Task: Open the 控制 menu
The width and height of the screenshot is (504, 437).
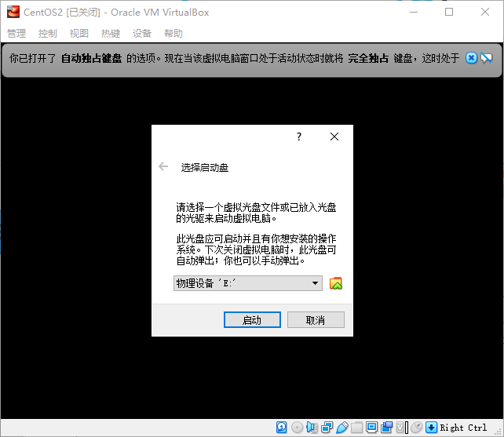Action: (48, 33)
